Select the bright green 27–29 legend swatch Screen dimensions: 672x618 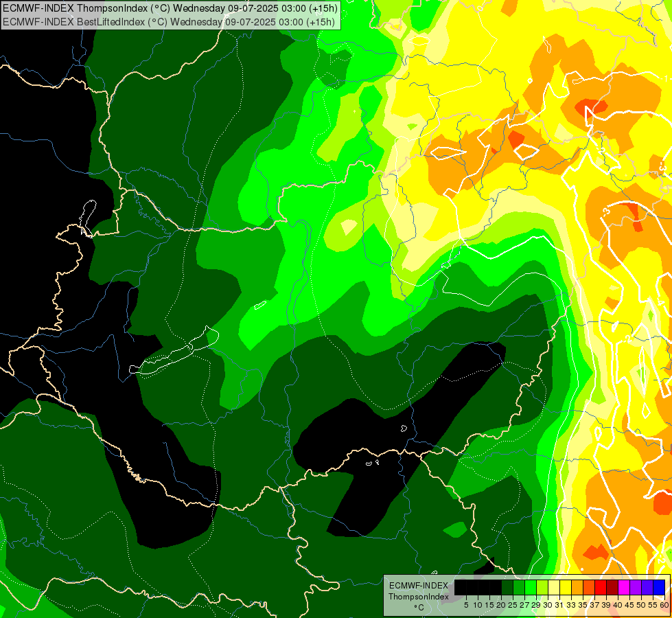coord(531,587)
